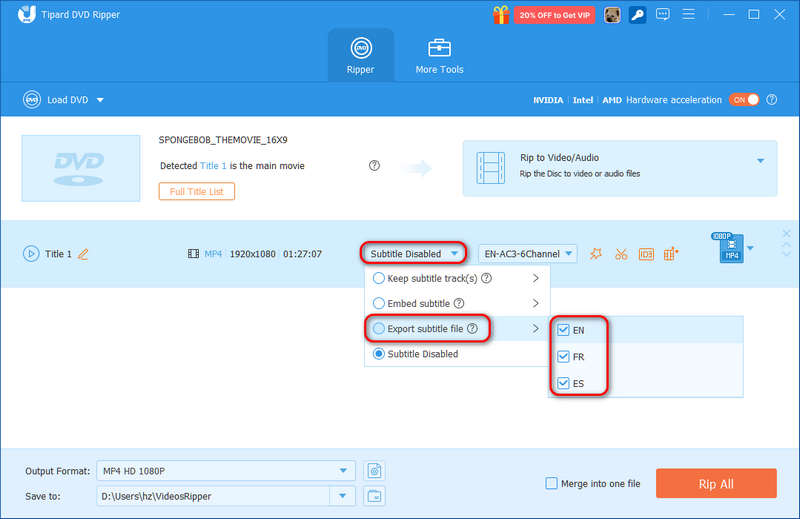Open Embed subtitle help icon
800x519 pixels.
[459, 303]
